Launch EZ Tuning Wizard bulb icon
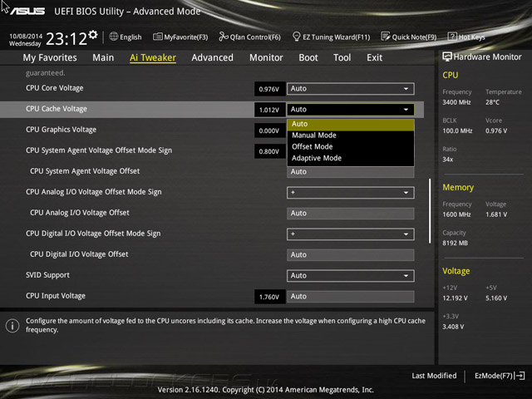This screenshot has width=532, height=399. point(296,37)
